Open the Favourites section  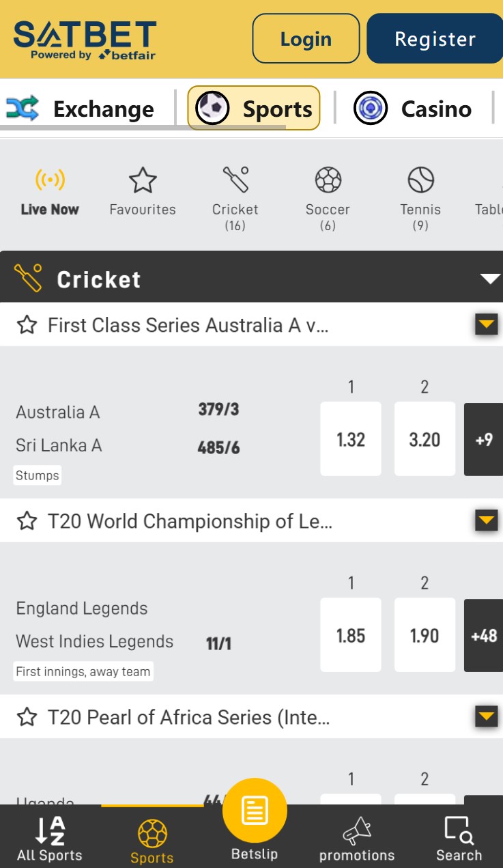tap(143, 190)
